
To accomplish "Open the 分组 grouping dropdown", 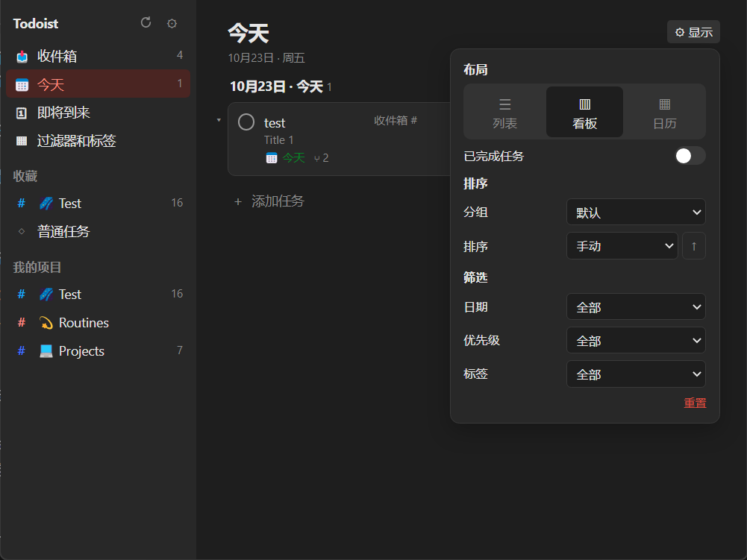I will click(636, 212).
